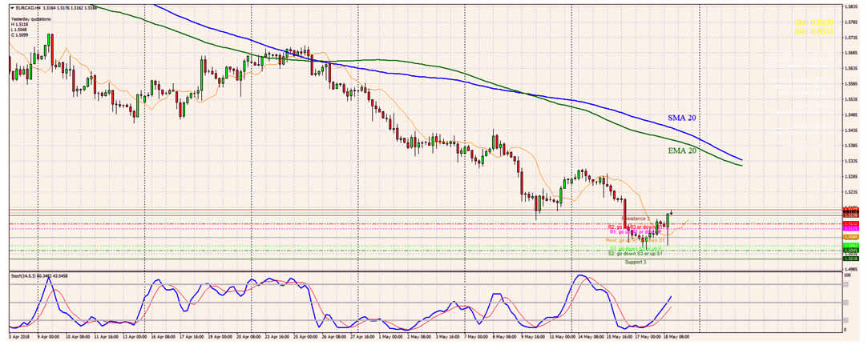The width and height of the screenshot is (868, 345).
Task: Click the blue 'SMA 20' label
Action: [x=682, y=119]
